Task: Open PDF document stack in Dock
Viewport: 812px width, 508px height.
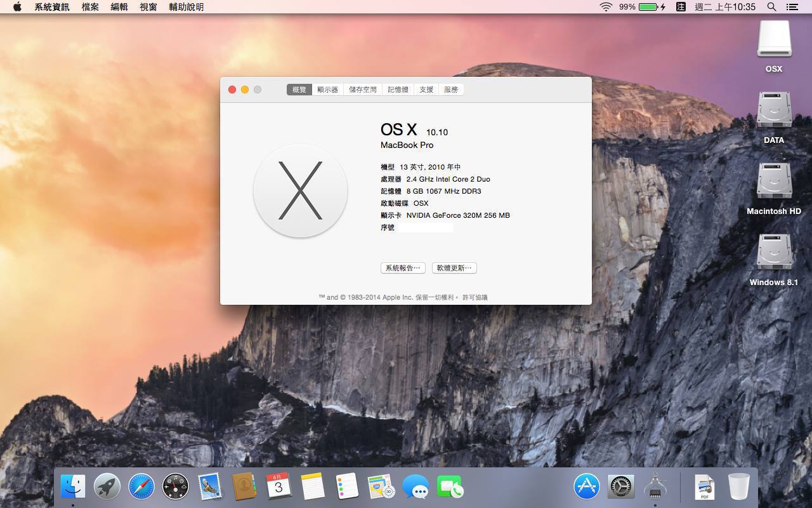Action: click(704, 487)
